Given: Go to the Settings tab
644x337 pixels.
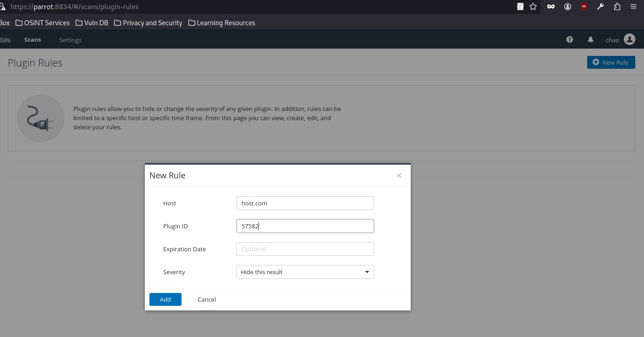Looking at the screenshot, I should tap(70, 40).
